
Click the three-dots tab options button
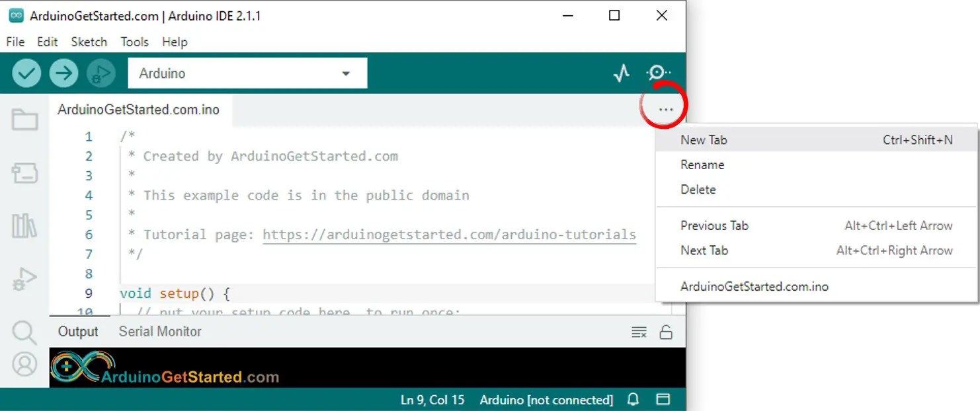pos(666,109)
